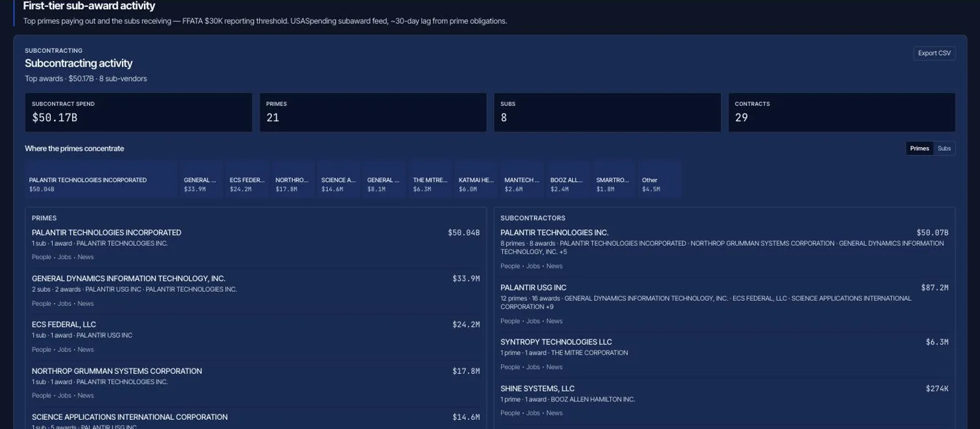980x429 pixels.
Task: Open People link under Palantir Technologies Inc. subcontractor
Action: [x=510, y=267]
